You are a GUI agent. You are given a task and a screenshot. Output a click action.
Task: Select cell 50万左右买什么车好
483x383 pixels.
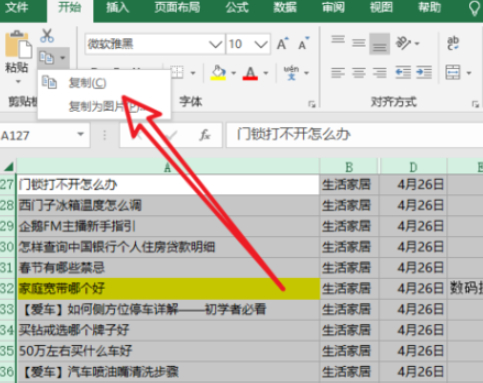pyautogui.click(x=168, y=351)
